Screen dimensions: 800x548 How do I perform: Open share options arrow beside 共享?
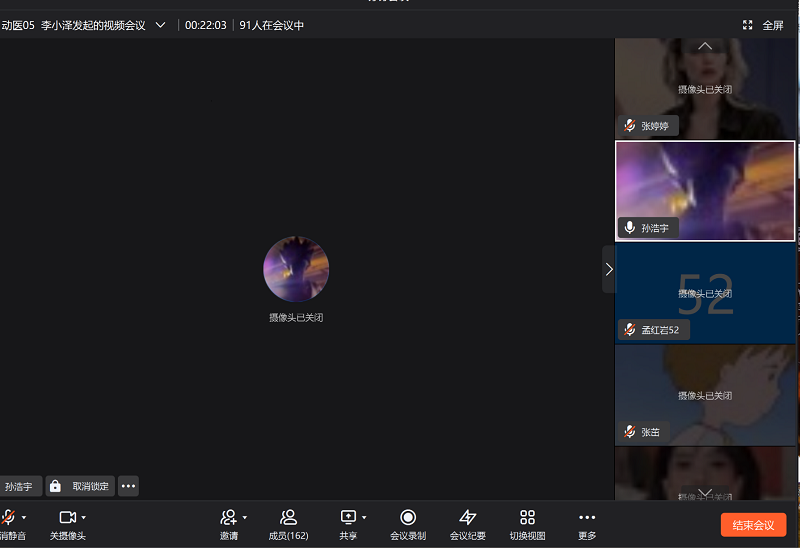364,517
